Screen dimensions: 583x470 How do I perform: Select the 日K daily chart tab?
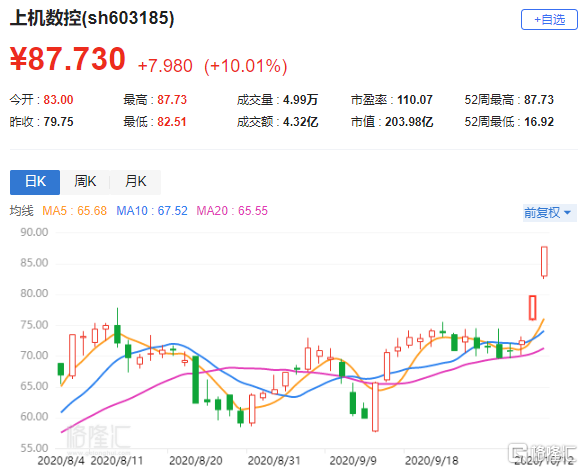tap(35, 182)
